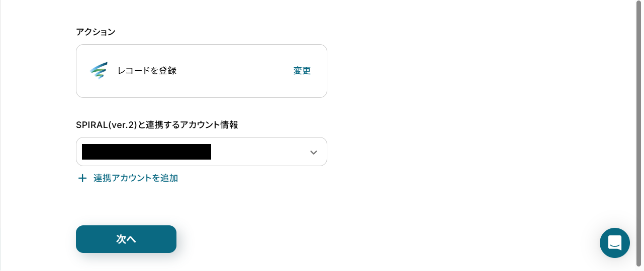Image resolution: width=644 pixels, height=271 pixels.
Task: Click the chevron arrow in account selector
Action: pos(314,152)
